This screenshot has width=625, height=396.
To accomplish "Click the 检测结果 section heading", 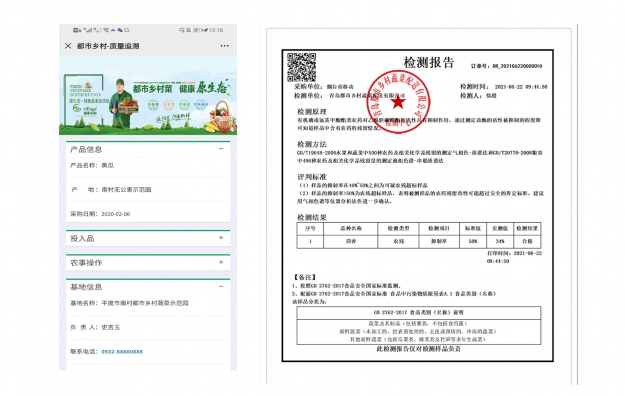I will pos(312,217).
